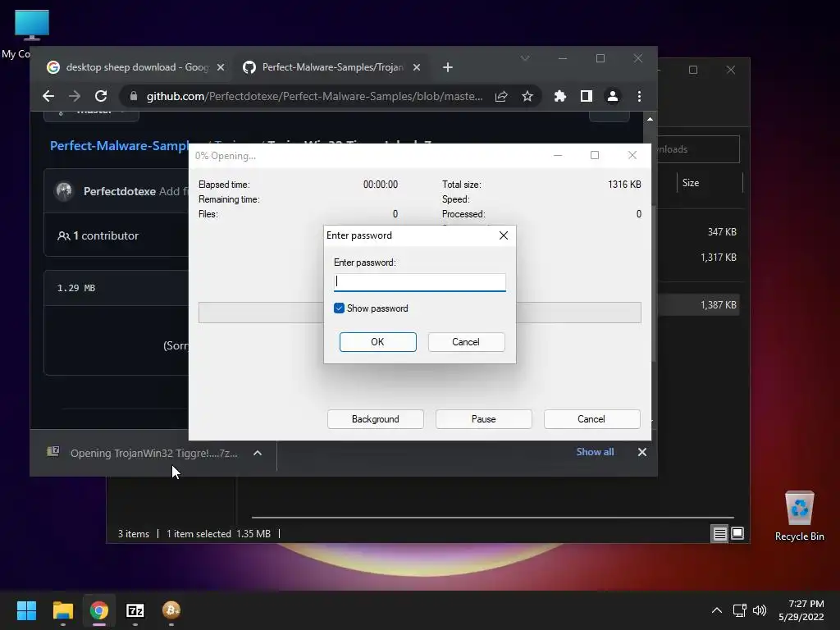
Task: Open Perfectdotexe author link
Action: click(120, 191)
